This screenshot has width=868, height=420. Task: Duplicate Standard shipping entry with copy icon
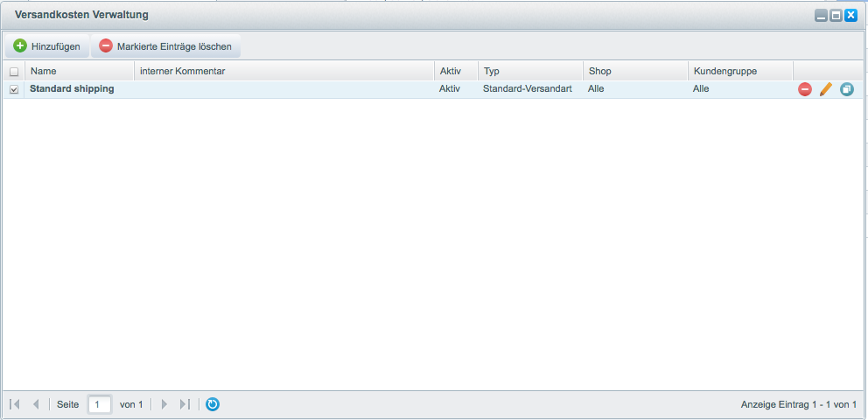click(846, 89)
